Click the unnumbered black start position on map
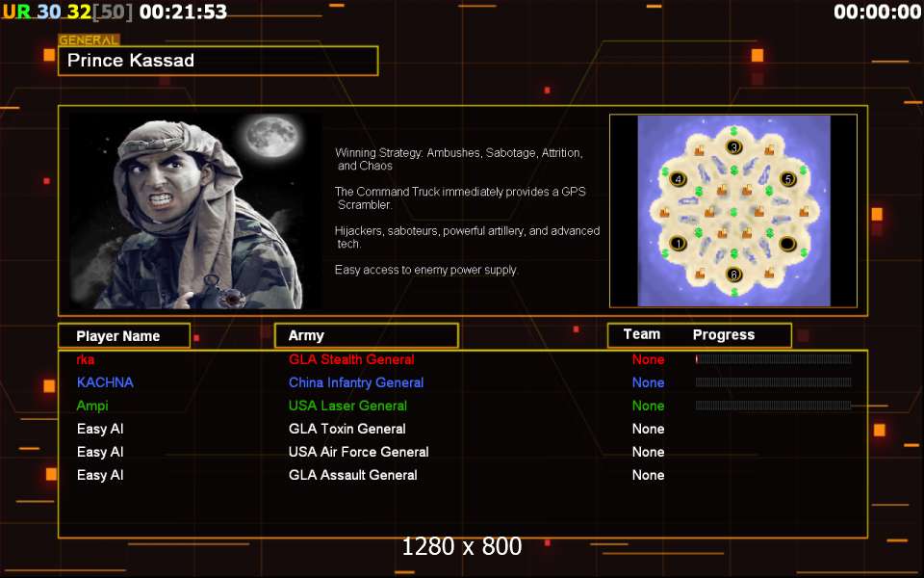924x578 pixels. click(x=788, y=243)
